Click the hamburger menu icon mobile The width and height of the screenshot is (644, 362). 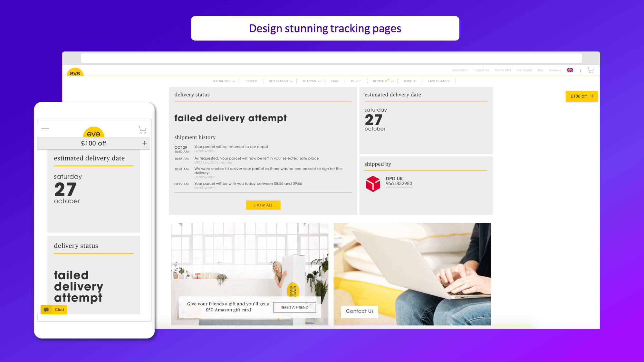pos(45,129)
